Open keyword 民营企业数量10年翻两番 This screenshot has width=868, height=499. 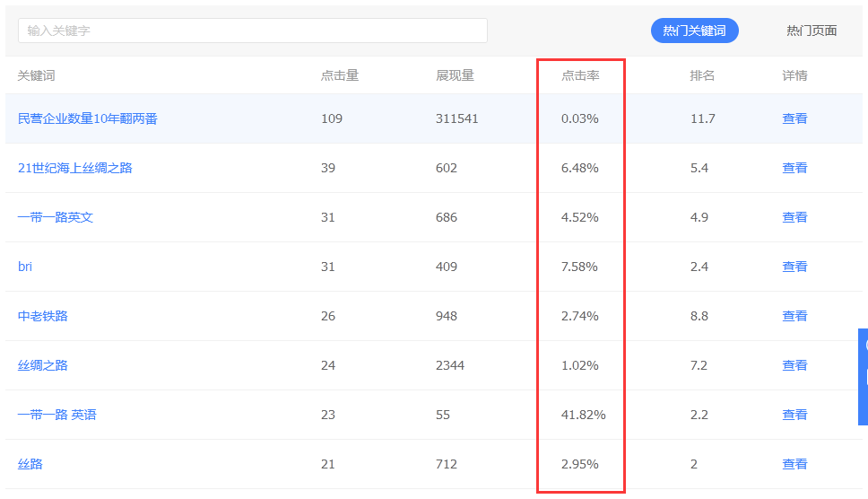click(x=88, y=118)
